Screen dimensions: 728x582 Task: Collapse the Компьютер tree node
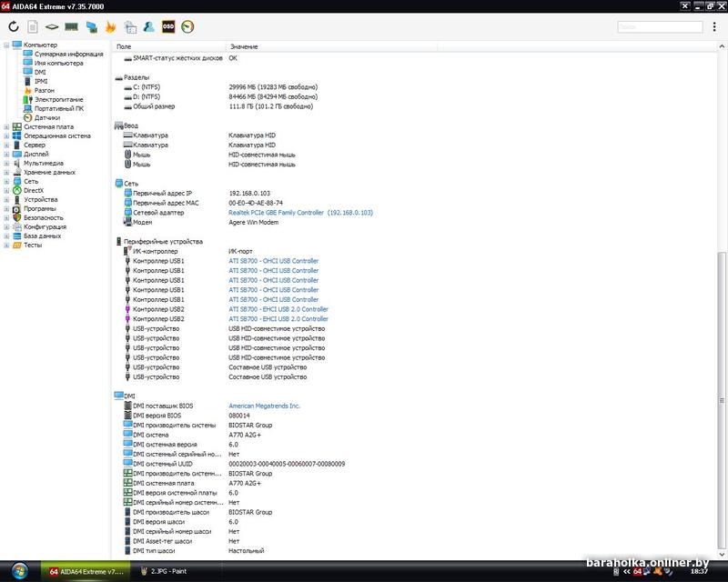point(6,45)
